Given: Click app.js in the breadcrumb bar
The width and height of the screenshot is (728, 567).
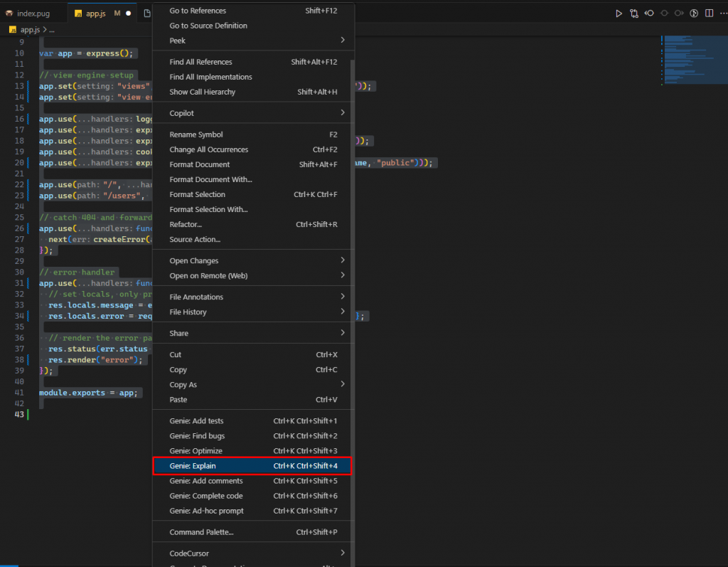Looking at the screenshot, I should pyautogui.click(x=31, y=29).
